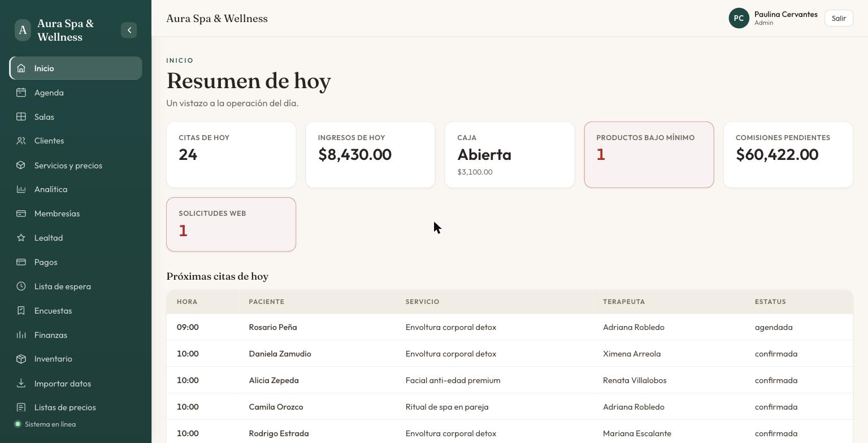Click the agendada status for Rosario Peña

click(774, 327)
